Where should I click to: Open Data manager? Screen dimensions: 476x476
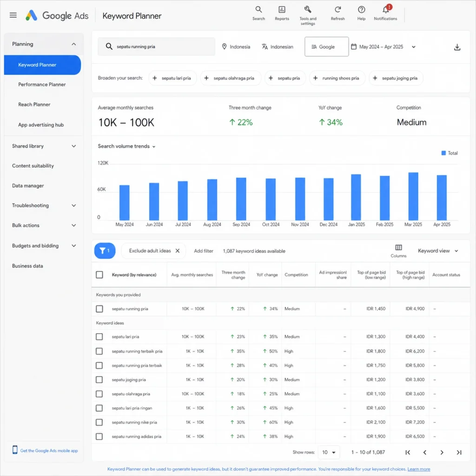(28, 185)
